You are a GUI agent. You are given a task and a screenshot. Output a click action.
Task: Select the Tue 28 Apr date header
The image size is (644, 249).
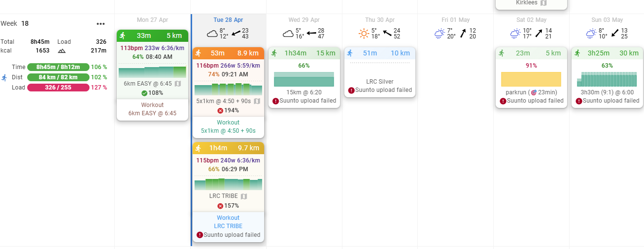click(228, 20)
